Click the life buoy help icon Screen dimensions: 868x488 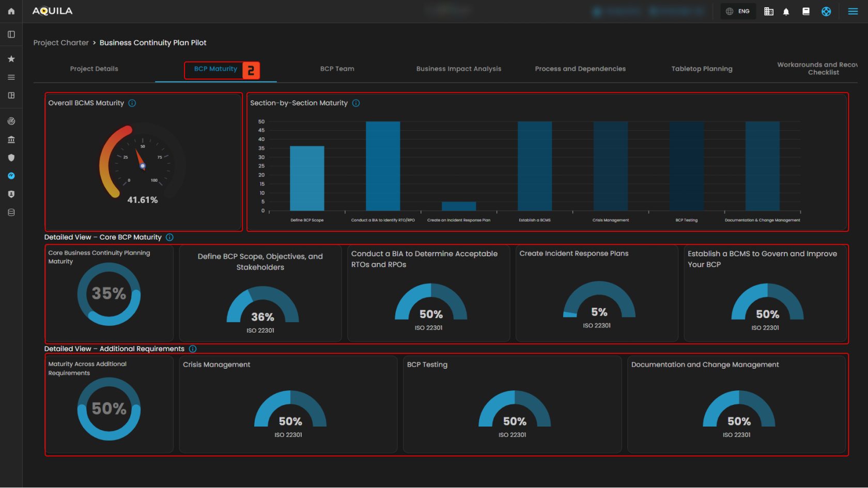pyautogui.click(x=826, y=11)
